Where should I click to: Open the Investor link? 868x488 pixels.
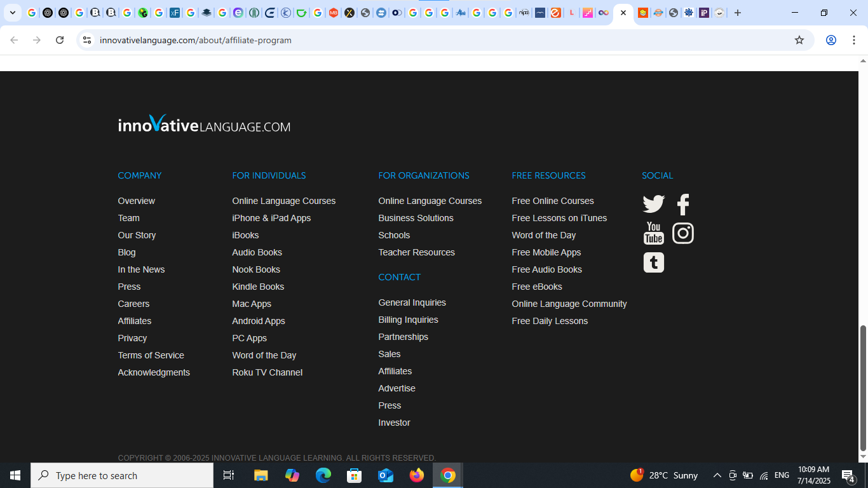pos(394,423)
